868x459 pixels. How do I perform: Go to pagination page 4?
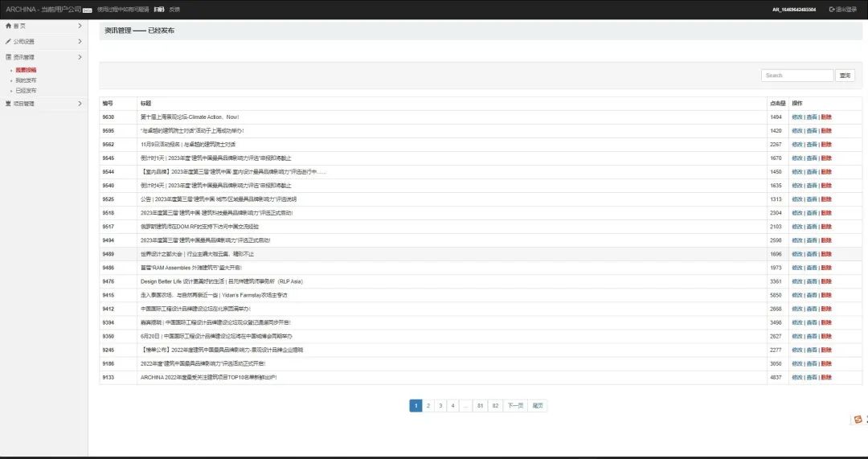(x=452, y=406)
